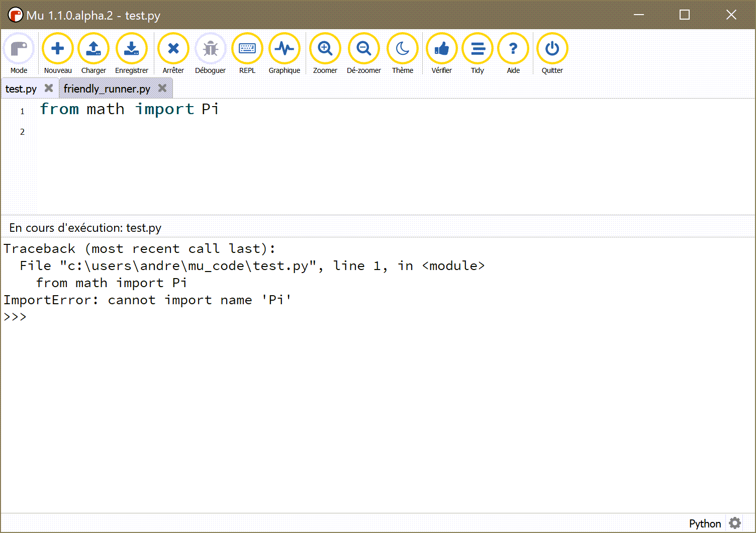Viewport: 756px width, 533px height.
Task: Click the Python mode label
Action: point(705,523)
